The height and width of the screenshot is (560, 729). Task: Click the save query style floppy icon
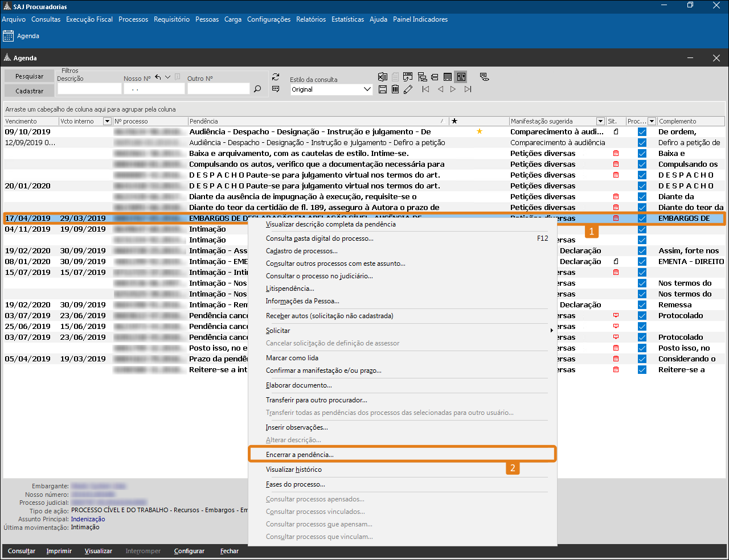pyautogui.click(x=383, y=89)
